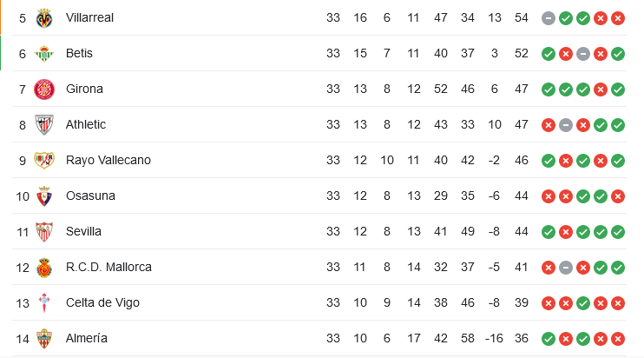The height and width of the screenshot is (358, 644).
Task: Click Villarreal's grey draw form icon
Action: tap(549, 18)
